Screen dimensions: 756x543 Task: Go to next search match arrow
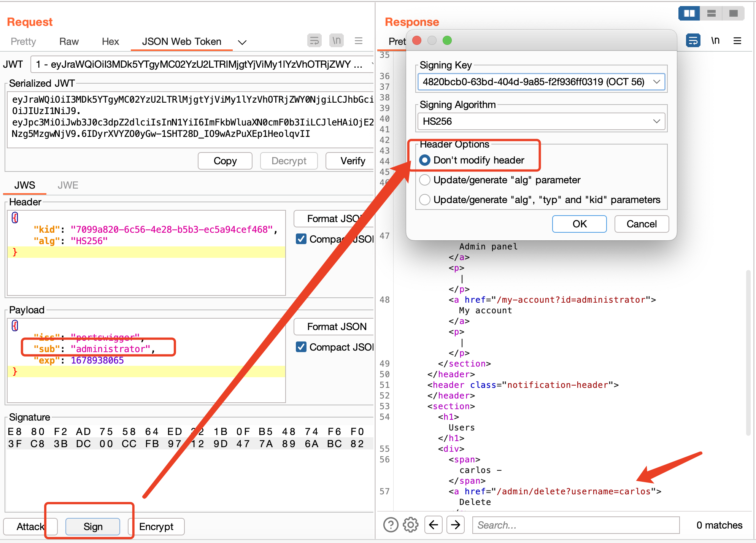pos(456,525)
